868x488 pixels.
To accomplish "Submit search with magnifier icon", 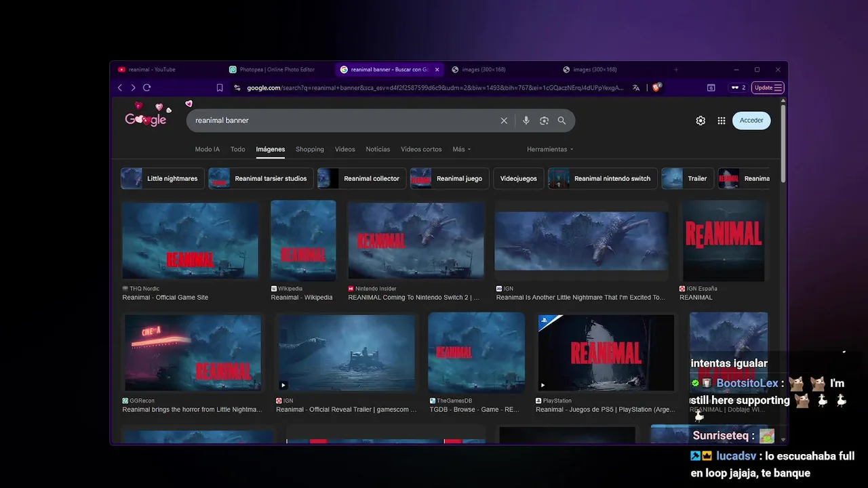I will click(561, 121).
